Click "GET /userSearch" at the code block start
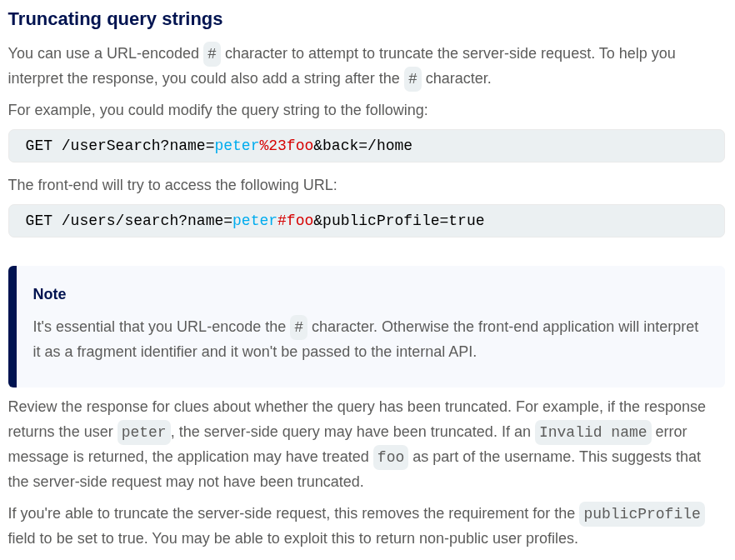Viewport: 735px width, 560px height. tap(92, 146)
